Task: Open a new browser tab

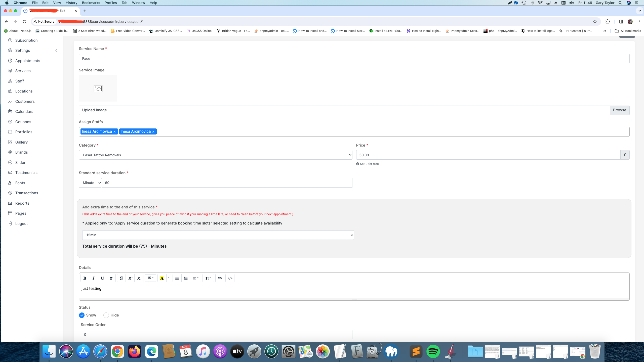Action: [x=85, y=11]
